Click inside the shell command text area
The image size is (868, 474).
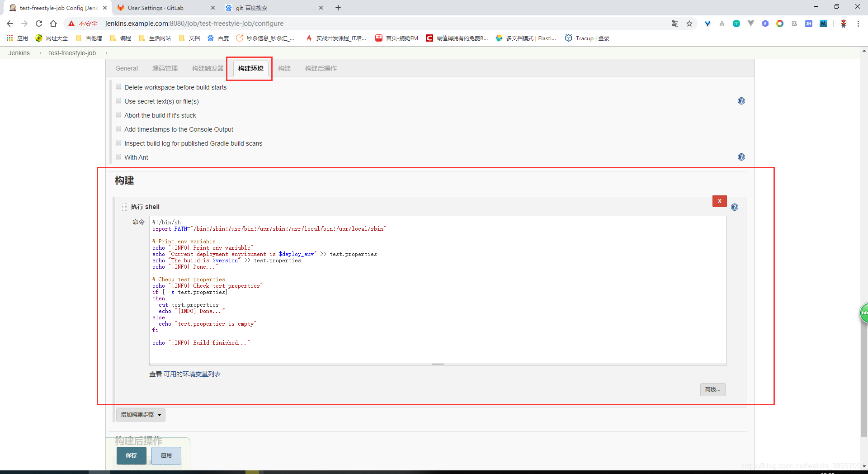[438, 289]
